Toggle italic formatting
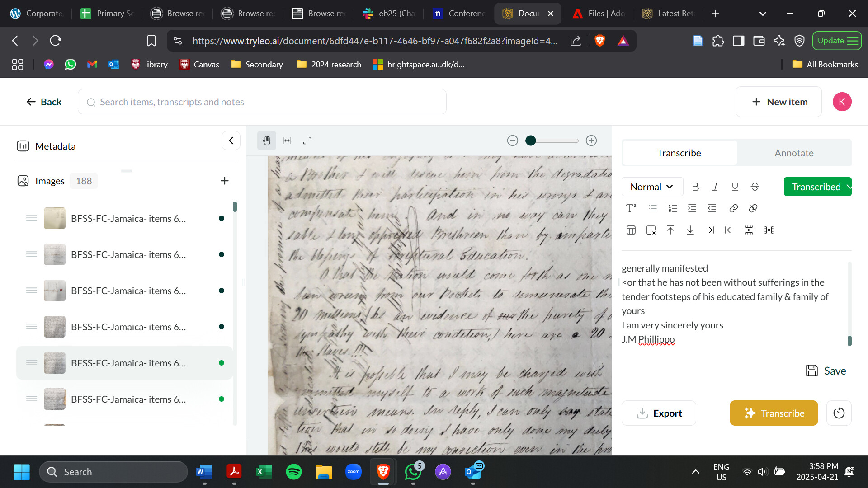The width and height of the screenshot is (868, 488). pyautogui.click(x=715, y=187)
